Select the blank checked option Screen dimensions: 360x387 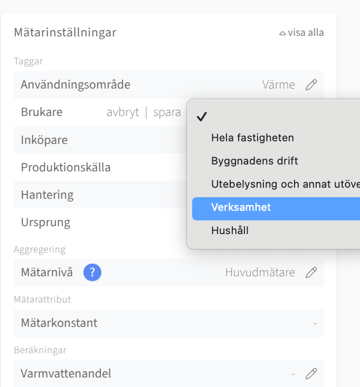click(276, 116)
